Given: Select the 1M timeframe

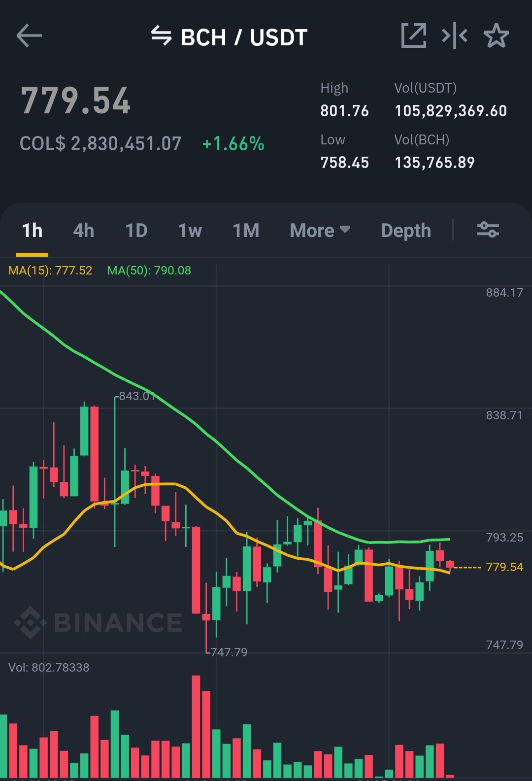Looking at the screenshot, I should [x=246, y=230].
